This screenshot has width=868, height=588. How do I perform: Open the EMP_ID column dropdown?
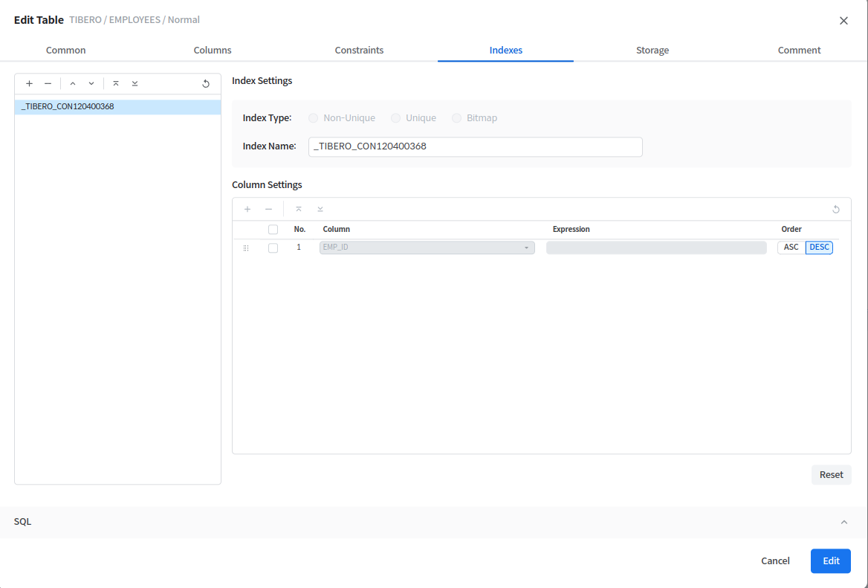(427, 248)
